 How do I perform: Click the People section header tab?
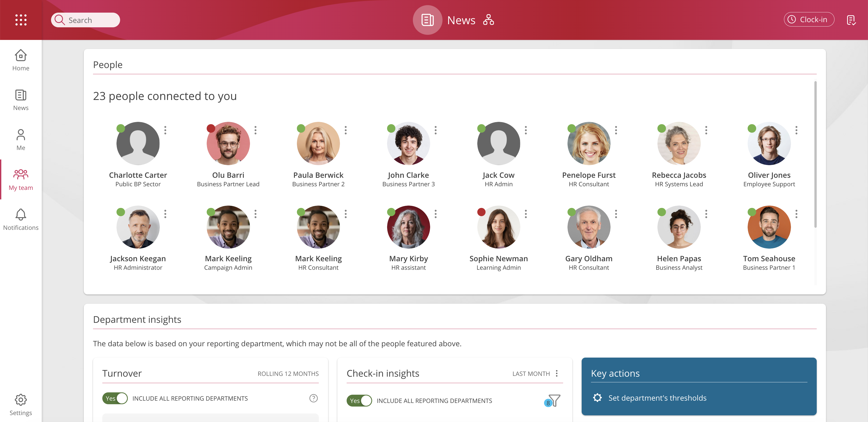(x=108, y=64)
